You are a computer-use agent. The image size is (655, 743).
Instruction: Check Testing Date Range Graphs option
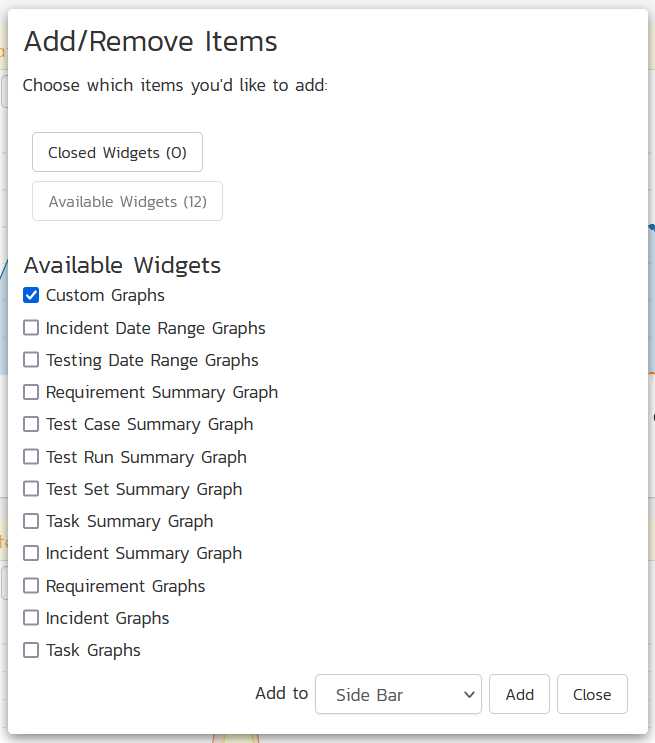click(x=31, y=360)
